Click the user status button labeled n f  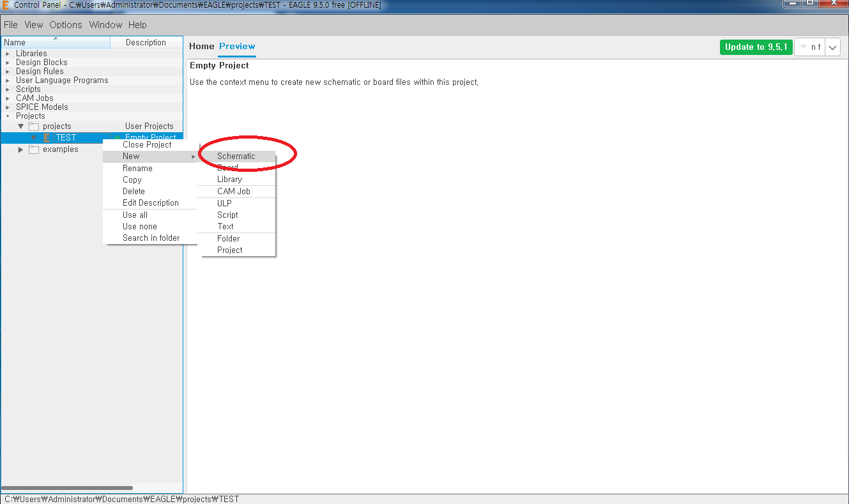(x=809, y=47)
